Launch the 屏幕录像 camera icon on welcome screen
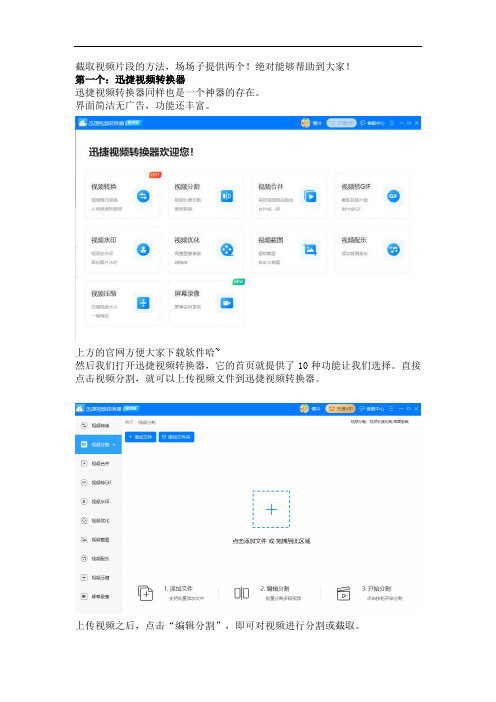Image resolution: width=496 pixels, height=702 pixels. [x=227, y=303]
